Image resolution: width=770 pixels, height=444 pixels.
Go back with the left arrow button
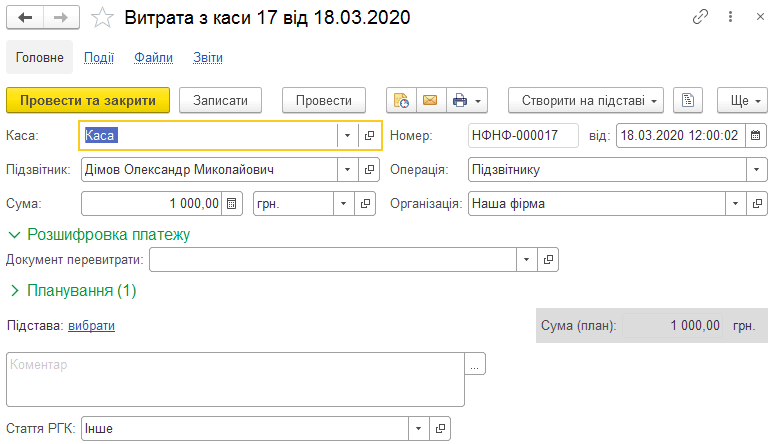[25, 18]
